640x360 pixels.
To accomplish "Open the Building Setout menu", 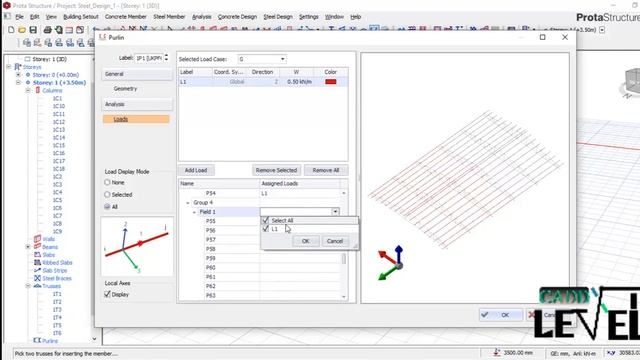I will click(x=81, y=17).
